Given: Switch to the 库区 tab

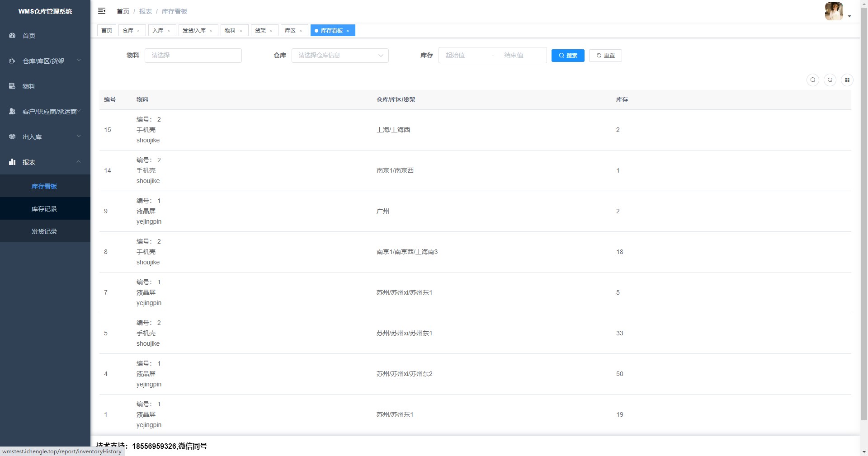Looking at the screenshot, I should click(290, 30).
